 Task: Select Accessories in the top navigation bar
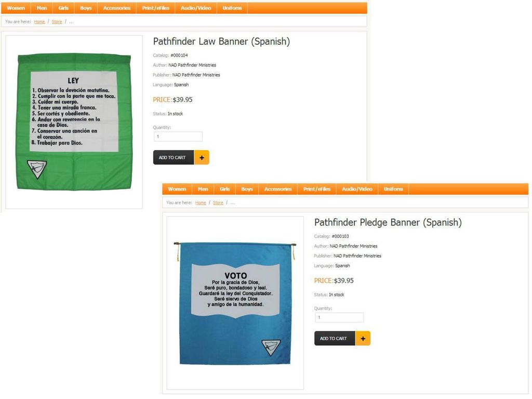[117, 8]
